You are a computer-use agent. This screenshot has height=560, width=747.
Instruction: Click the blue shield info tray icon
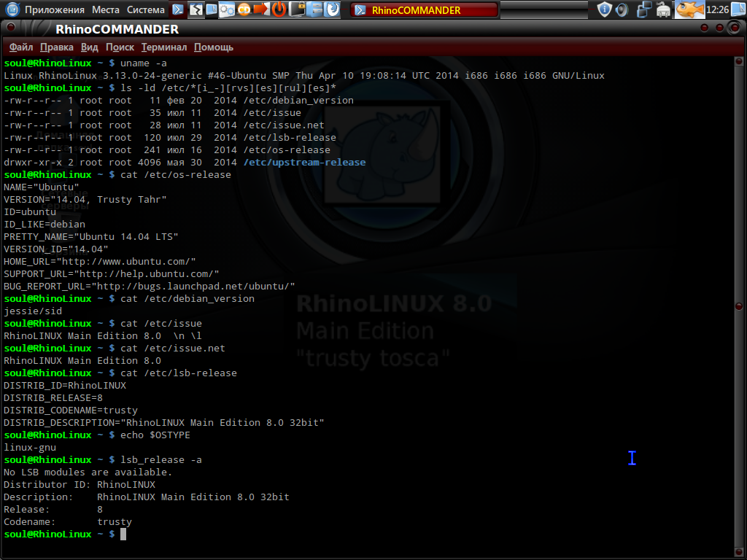click(x=604, y=9)
